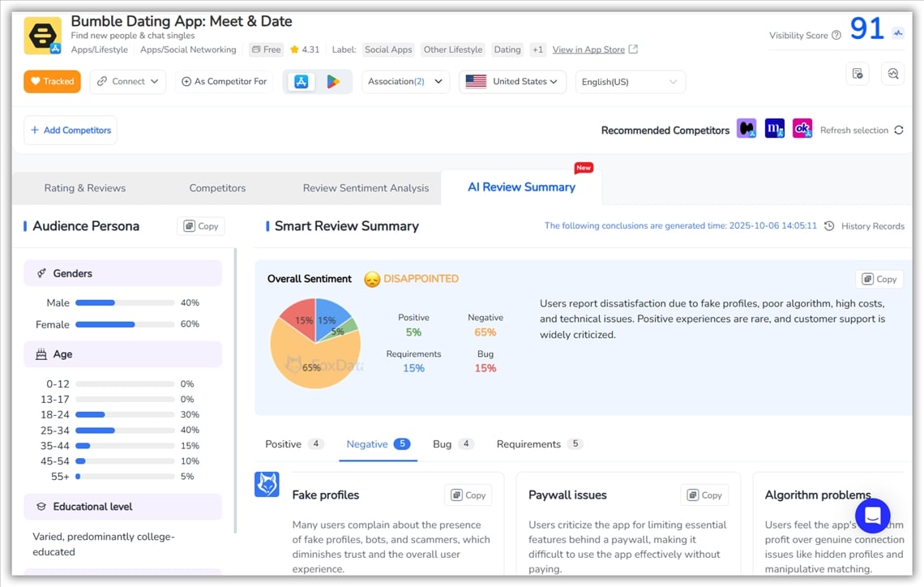Select the App Store platform icon

pyautogui.click(x=301, y=81)
